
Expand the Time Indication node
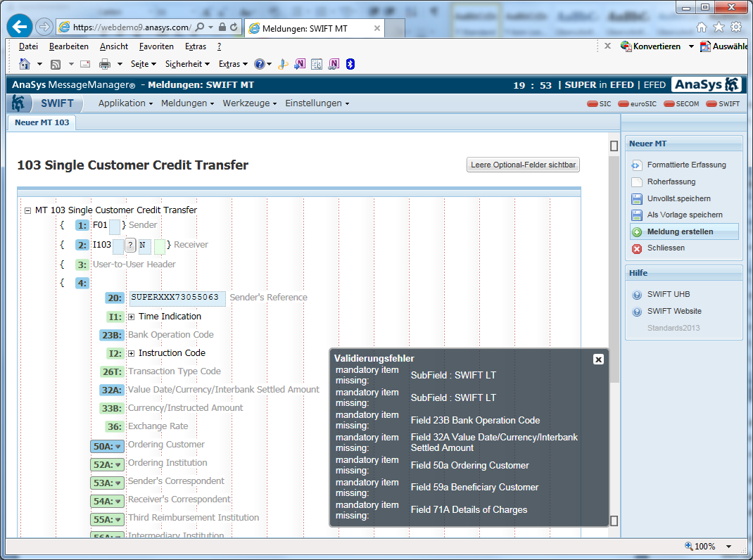coord(132,317)
